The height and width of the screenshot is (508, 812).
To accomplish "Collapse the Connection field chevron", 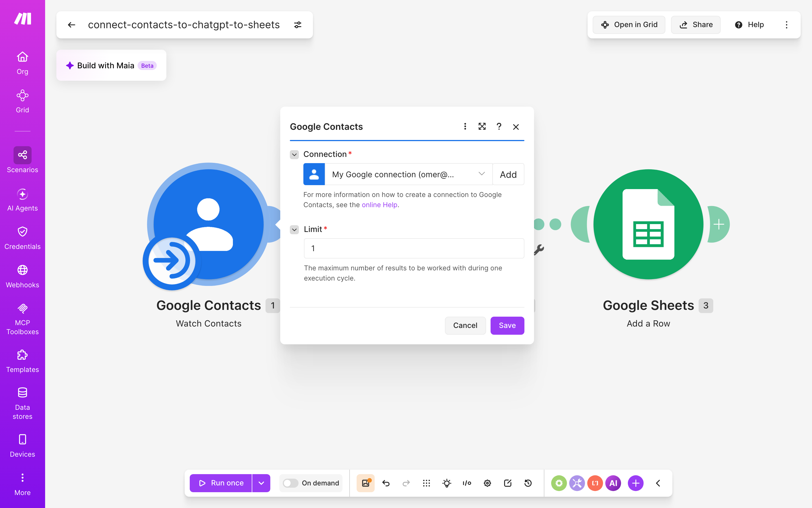I will (x=294, y=155).
